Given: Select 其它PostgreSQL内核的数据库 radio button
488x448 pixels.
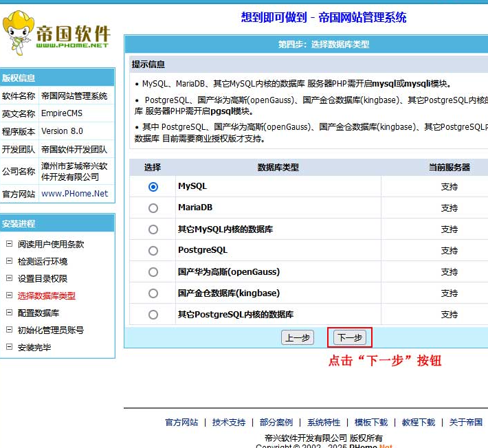Looking at the screenshot, I should [x=153, y=315].
